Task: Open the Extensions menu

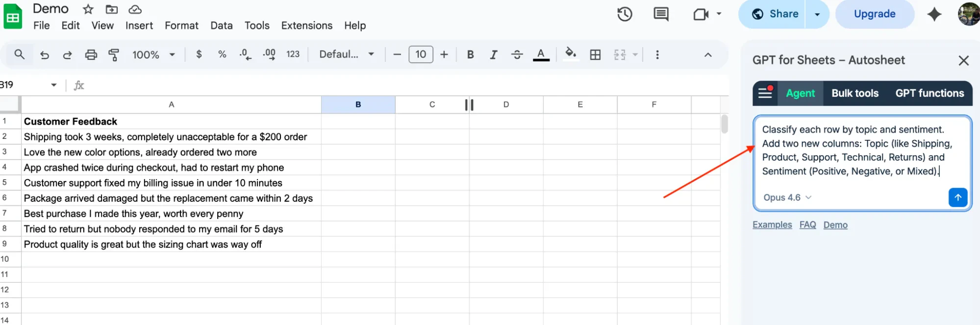Action: (307, 26)
